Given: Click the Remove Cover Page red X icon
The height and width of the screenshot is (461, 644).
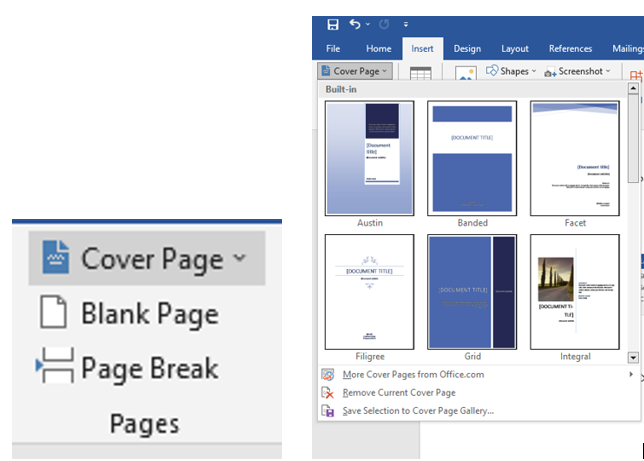Looking at the screenshot, I should pyautogui.click(x=328, y=392).
